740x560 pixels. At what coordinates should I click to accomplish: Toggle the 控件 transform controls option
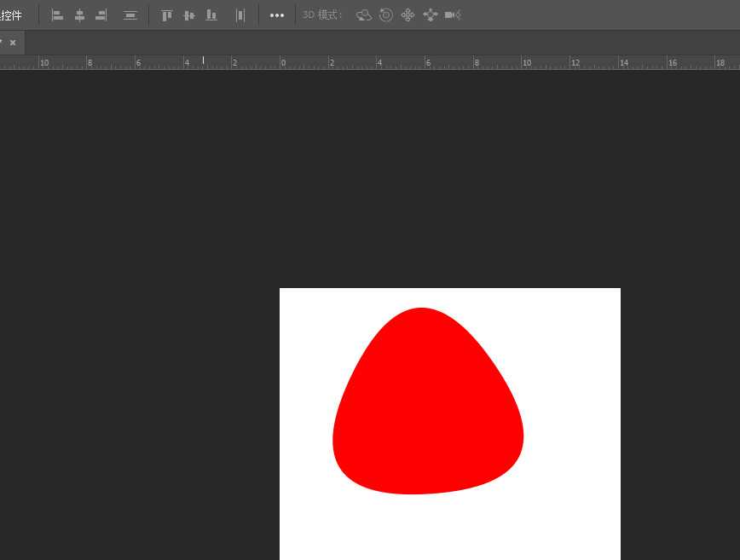pos(11,15)
